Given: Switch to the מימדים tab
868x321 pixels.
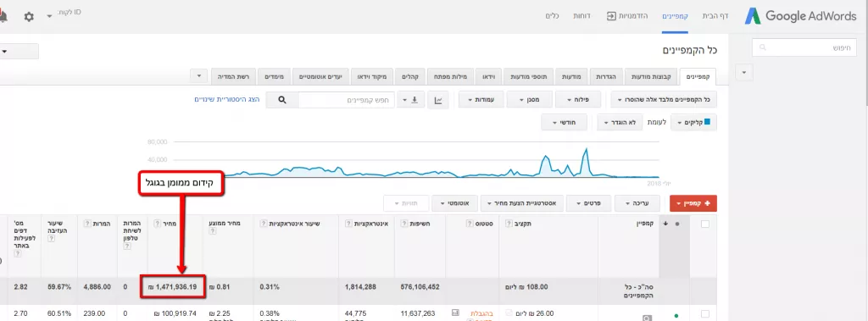Looking at the screenshot, I should (x=275, y=76).
